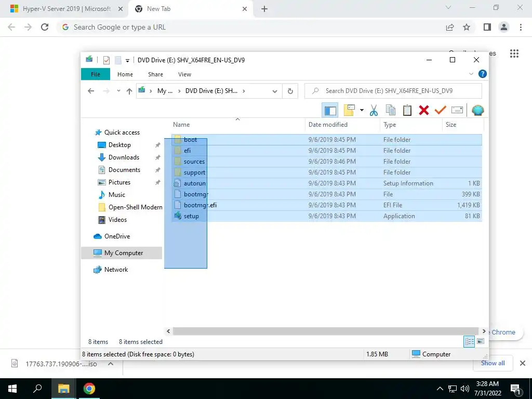Image resolution: width=532 pixels, height=399 pixels.
Task: Select the boot folder
Action: 326,140
